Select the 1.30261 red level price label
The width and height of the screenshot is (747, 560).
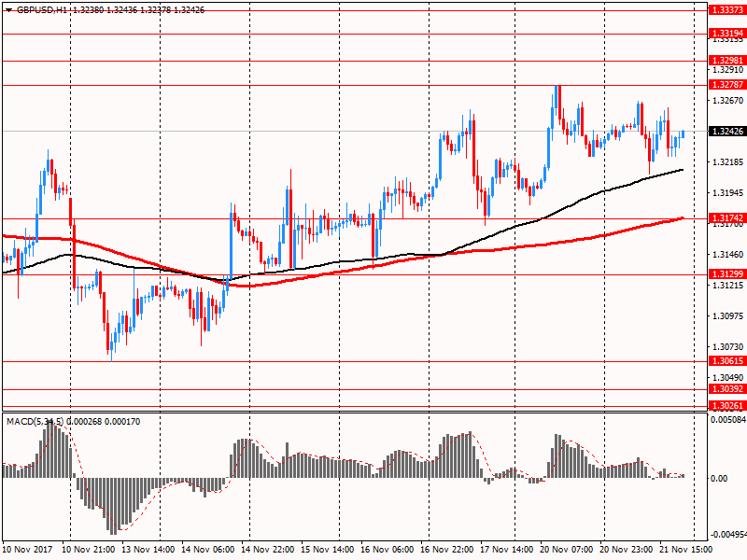(x=726, y=406)
